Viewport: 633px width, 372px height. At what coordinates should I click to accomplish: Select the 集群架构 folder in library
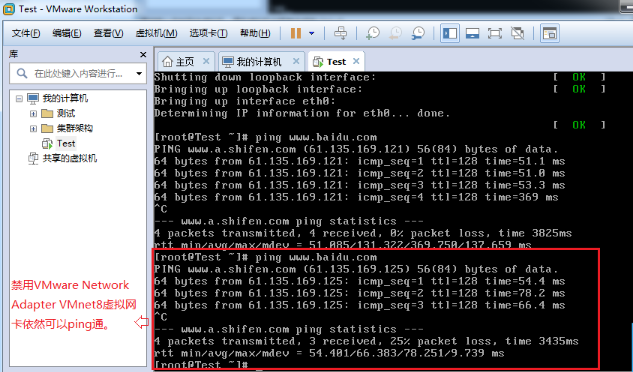point(75,128)
